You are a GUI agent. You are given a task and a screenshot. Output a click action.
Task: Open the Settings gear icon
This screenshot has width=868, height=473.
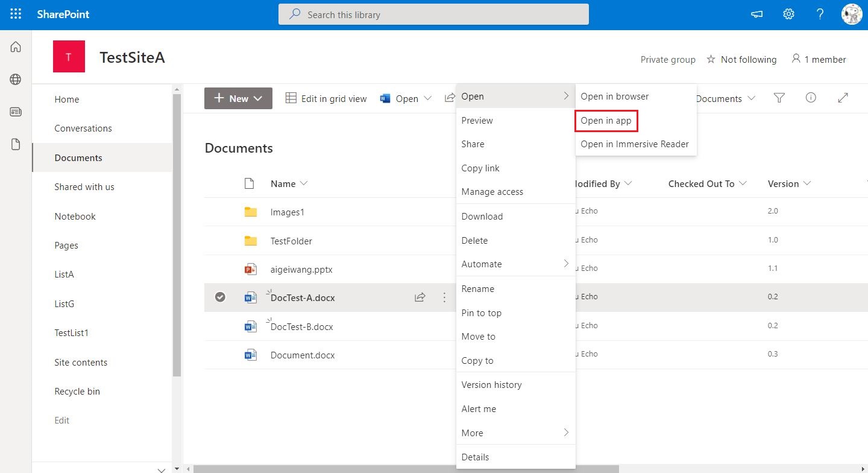(x=788, y=14)
